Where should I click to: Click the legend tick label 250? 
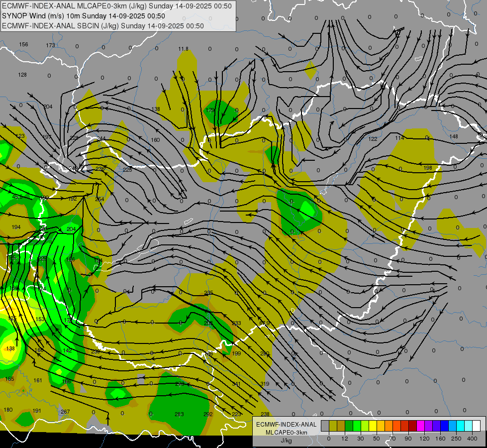(x=456, y=439)
